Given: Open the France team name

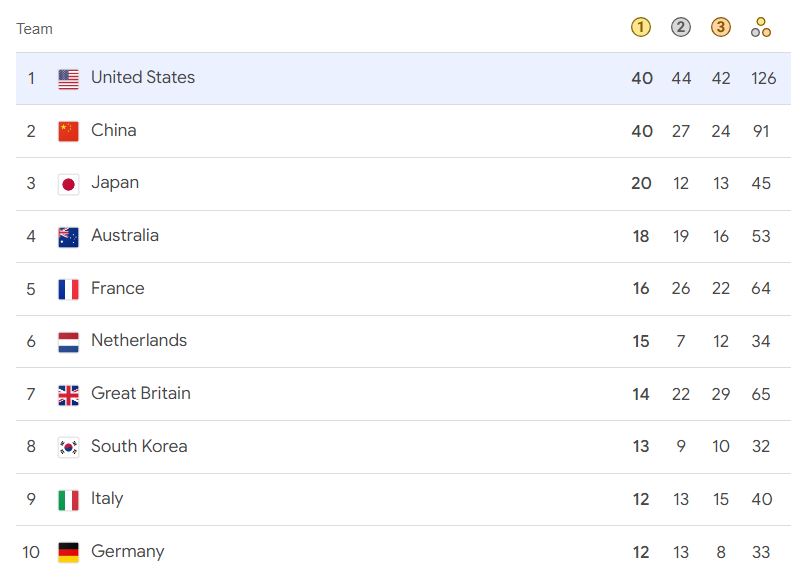Looking at the screenshot, I should (x=118, y=288).
